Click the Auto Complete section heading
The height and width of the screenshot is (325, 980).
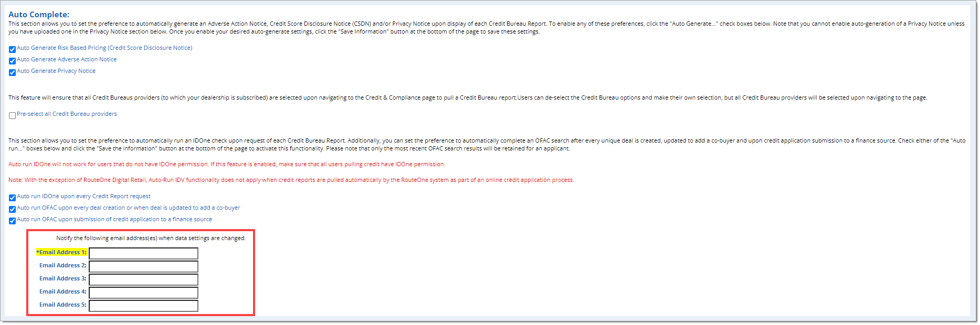pos(39,15)
